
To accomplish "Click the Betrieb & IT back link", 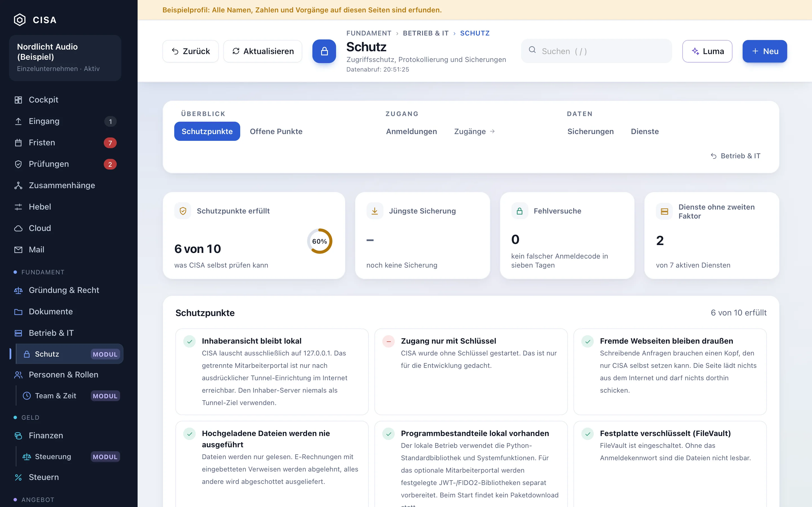I will point(736,156).
